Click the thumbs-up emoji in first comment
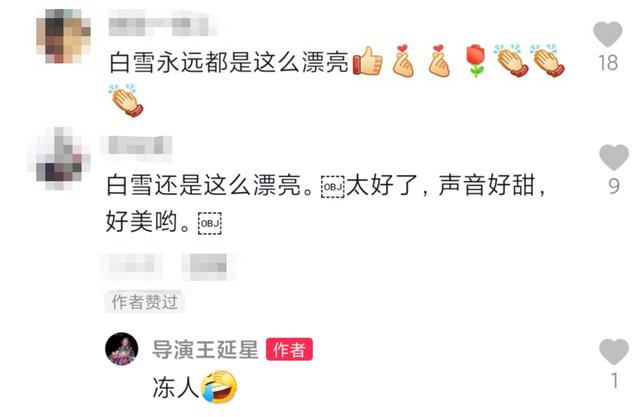The width and height of the screenshot is (640, 417). (367, 61)
